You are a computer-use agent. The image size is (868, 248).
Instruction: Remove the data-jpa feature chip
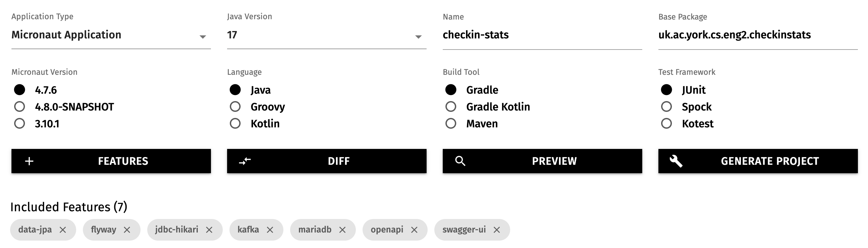[x=63, y=229]
